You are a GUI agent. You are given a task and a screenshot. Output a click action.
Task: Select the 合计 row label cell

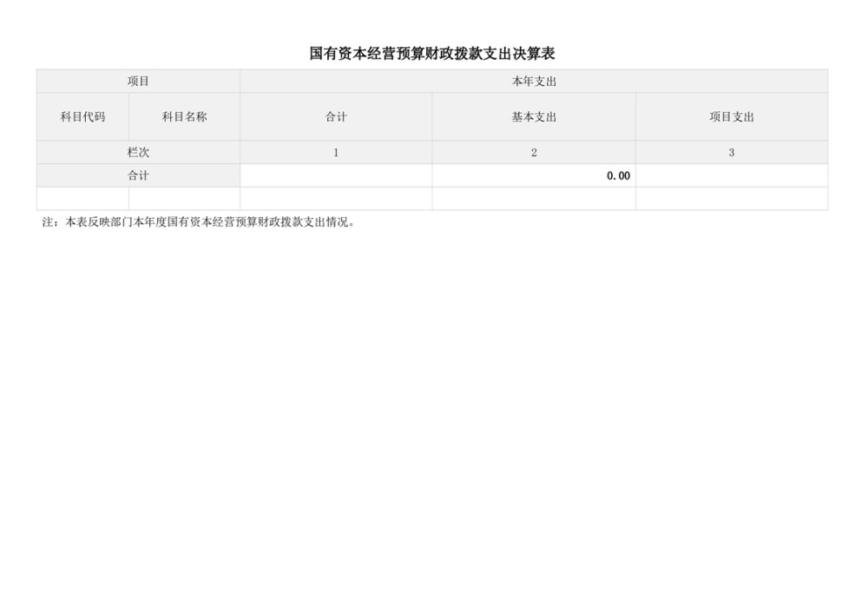(138, 175)
